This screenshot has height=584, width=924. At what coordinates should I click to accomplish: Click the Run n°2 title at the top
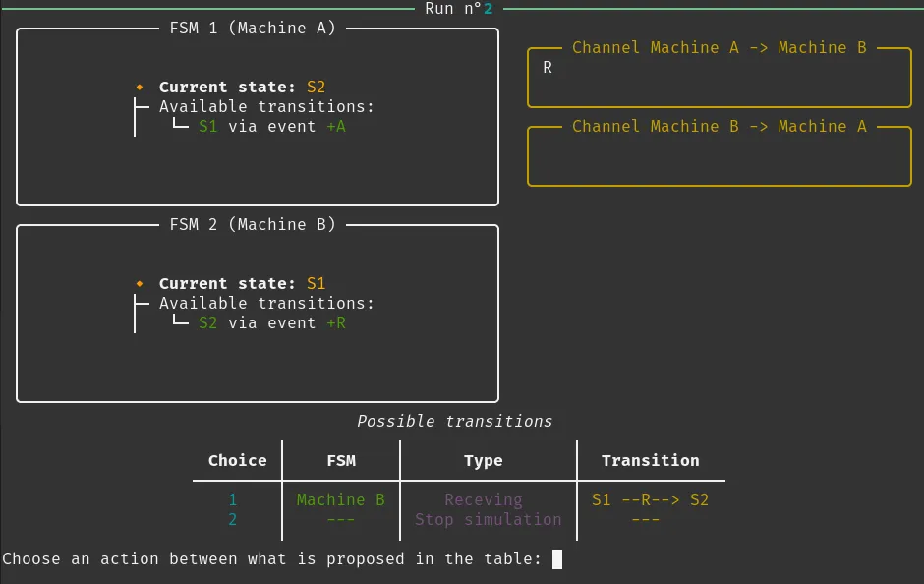click(x=458, y=9)
